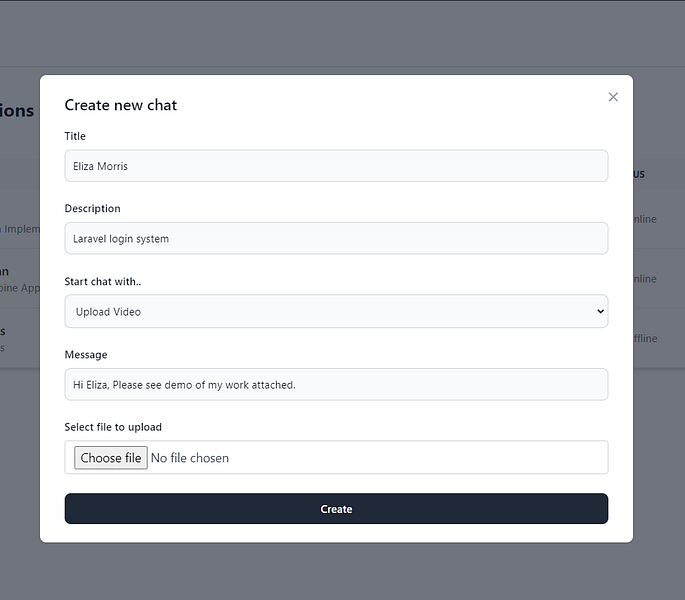Focus the Description text field
The height and width of the screenshot is (600, 685).
pyautogui.click(x=336, y=238)
